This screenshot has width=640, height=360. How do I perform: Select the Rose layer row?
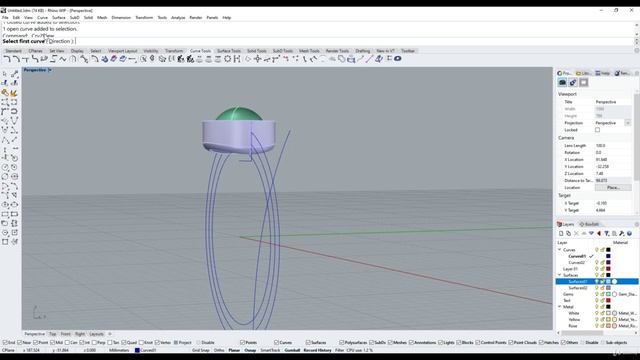(597, 326)
